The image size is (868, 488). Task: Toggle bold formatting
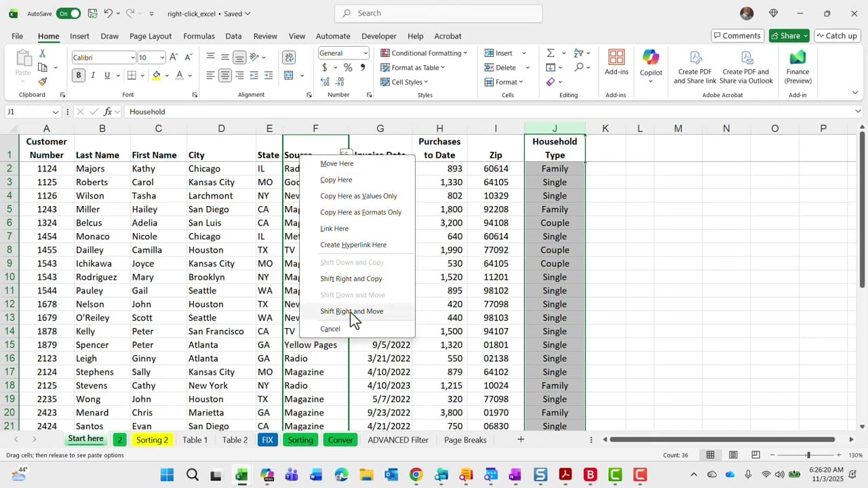point(78,75)
